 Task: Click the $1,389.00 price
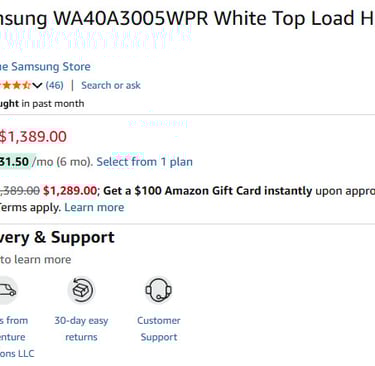[33, 137]
